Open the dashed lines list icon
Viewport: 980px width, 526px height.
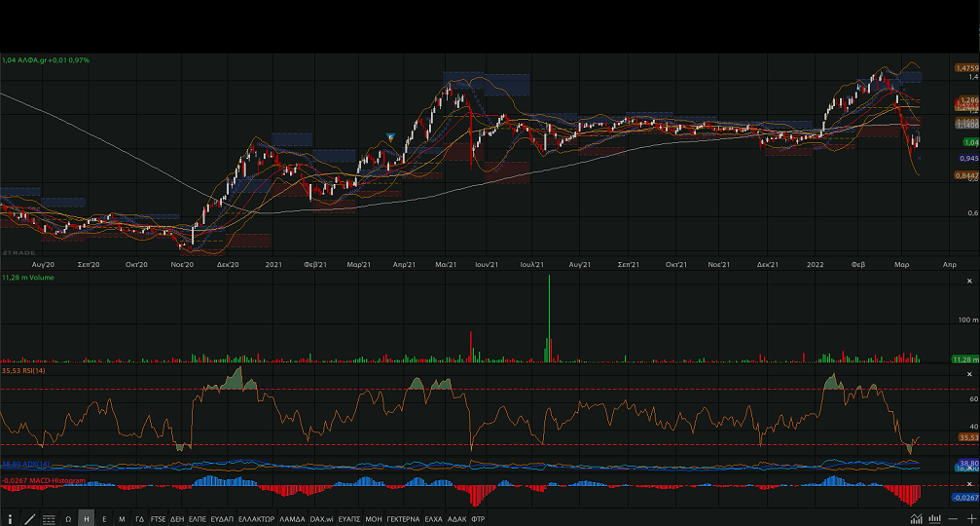pos(49,519)
